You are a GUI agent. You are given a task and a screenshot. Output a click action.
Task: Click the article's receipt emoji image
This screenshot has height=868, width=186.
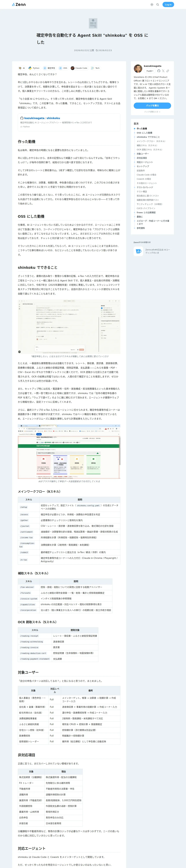click(x=93, y=23)
